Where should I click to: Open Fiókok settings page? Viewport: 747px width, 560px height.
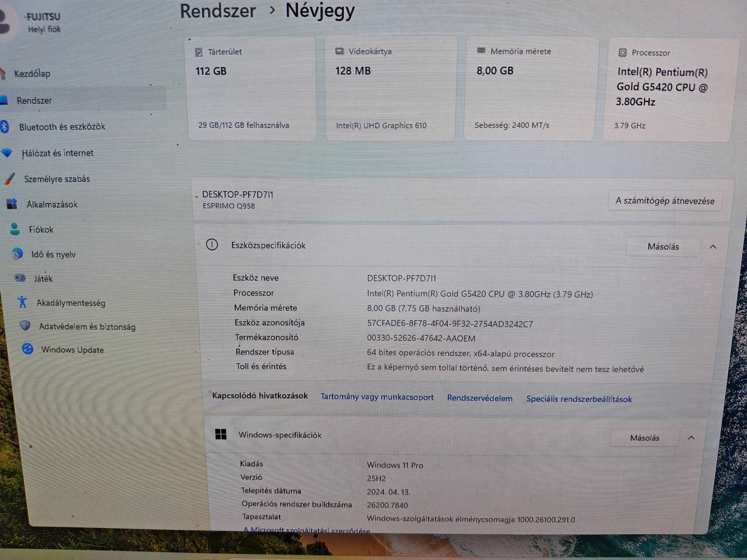tap(41, 230)
